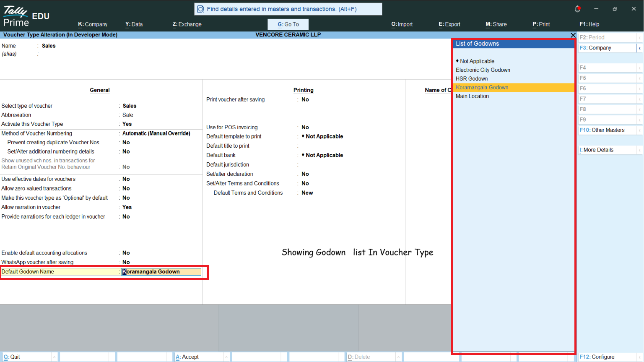Expand arrow beside Q: Quit
This screenshot has width=644, height=362.
pyautogui.click(x=54, y=357)
